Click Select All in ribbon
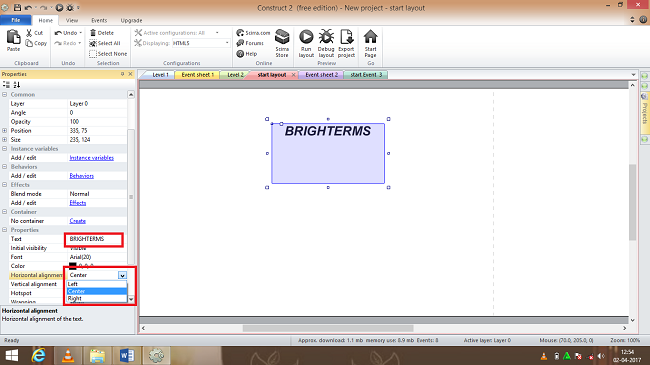The height and width of the screenshot is (365, 650). point(104,43)
